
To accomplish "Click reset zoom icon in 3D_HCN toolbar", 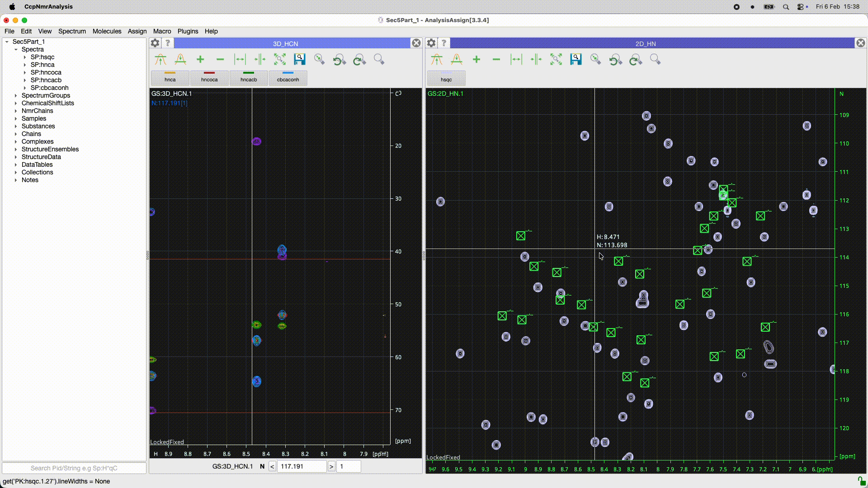I will pyautogui.click(x=280, y=60).
